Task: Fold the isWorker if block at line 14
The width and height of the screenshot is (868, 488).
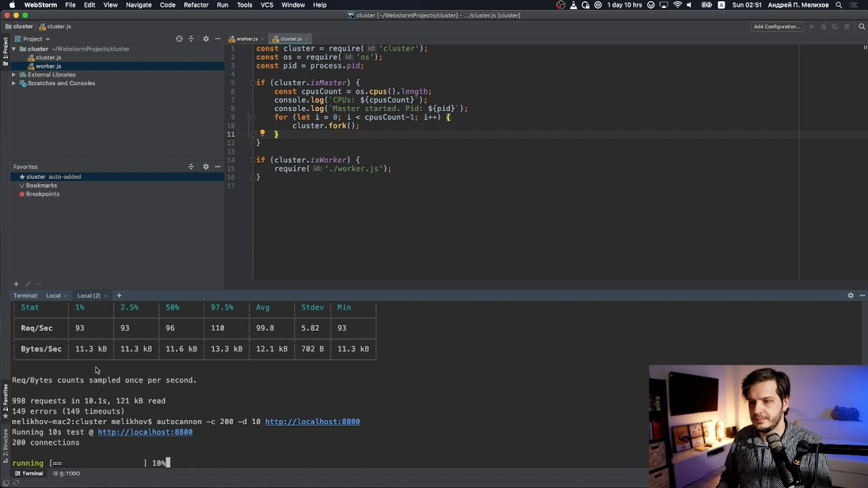Action: click(252, 160)
